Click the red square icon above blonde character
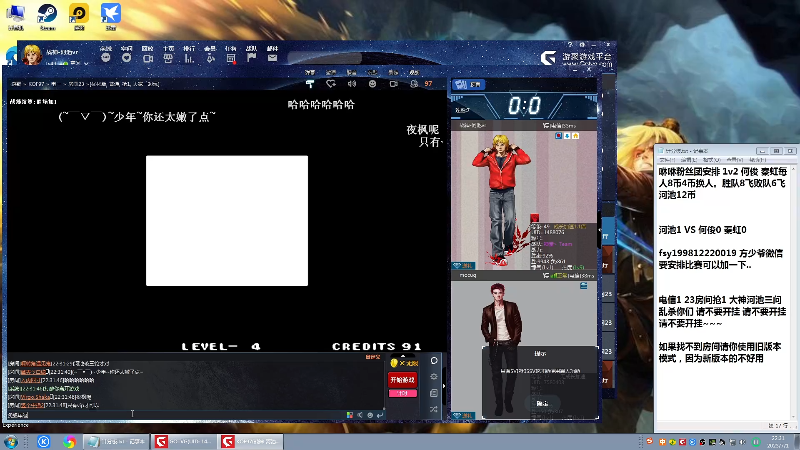Screen dimensions: 800x450 point(559,136)
